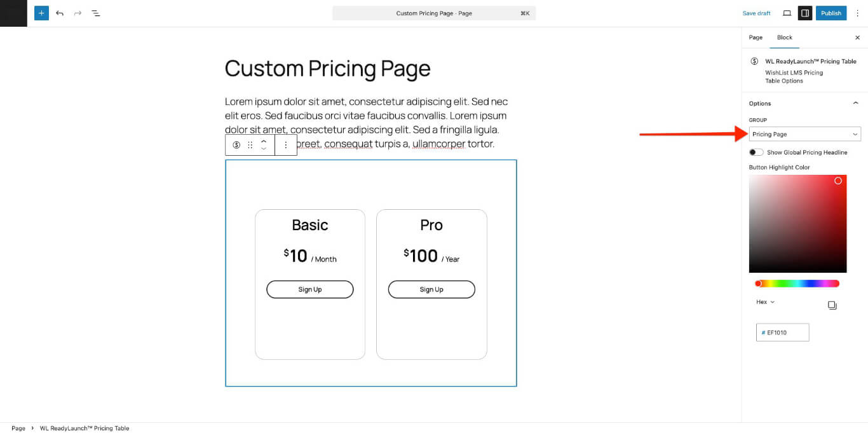Copy the color value using the copy icon
This screenshot has width=868, height=433.
tap(832, 305)
